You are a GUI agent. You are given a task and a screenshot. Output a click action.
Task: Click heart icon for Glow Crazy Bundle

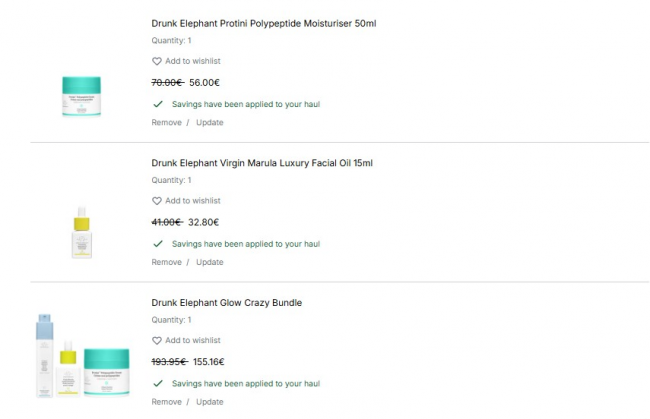(157, 341)
